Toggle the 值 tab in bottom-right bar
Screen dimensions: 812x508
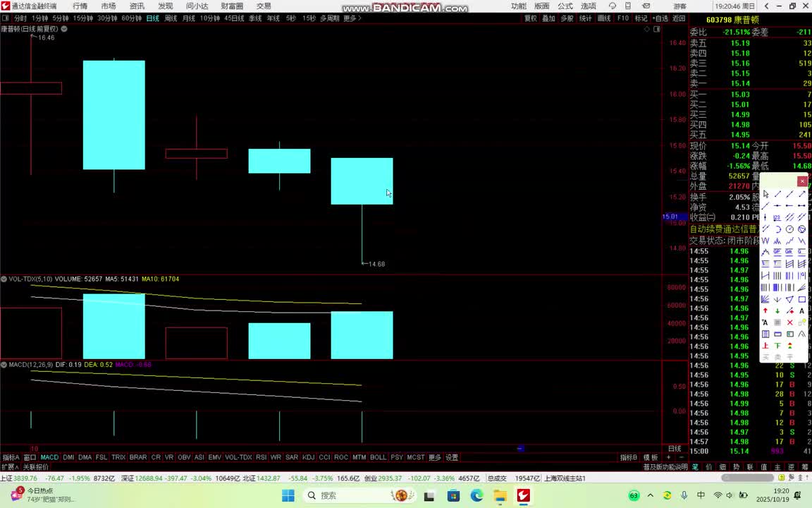[x=763, y=467]
